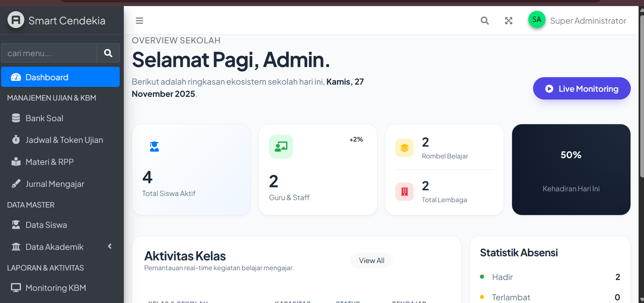The height and width of the screenshot is (303, 644).
Task: Click the Bank Soal database icon
Action: coord(16,118)
